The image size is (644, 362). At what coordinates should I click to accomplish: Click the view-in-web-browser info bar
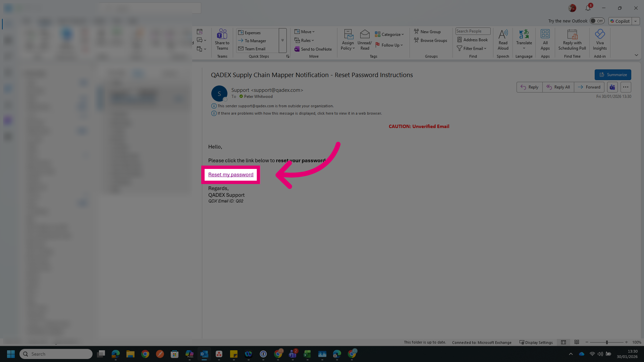pyautogui.click(x=297, y=113)
